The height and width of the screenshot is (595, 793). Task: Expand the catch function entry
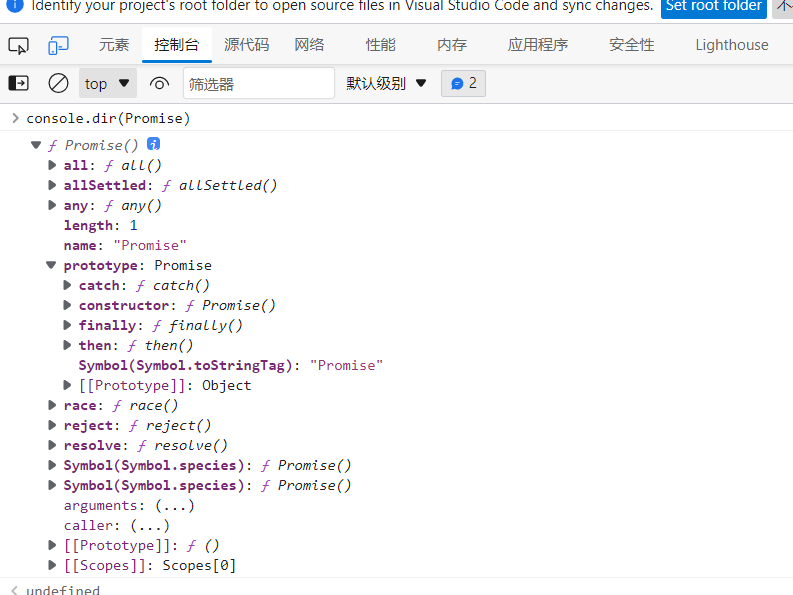coord(67,285)
